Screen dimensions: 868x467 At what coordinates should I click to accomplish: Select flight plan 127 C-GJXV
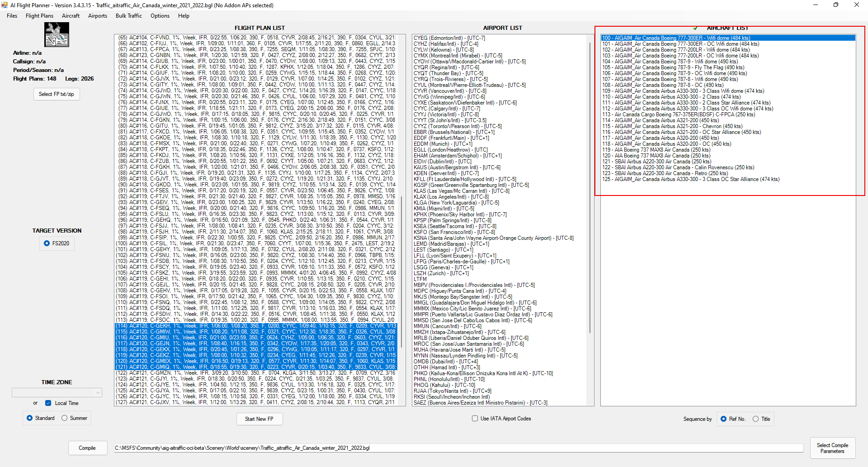pos(256,402)
